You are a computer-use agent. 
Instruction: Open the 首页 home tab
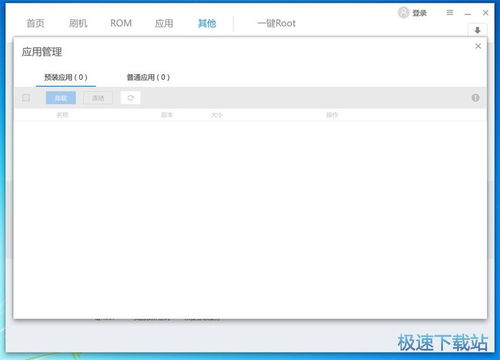click(x=35, y=23)
